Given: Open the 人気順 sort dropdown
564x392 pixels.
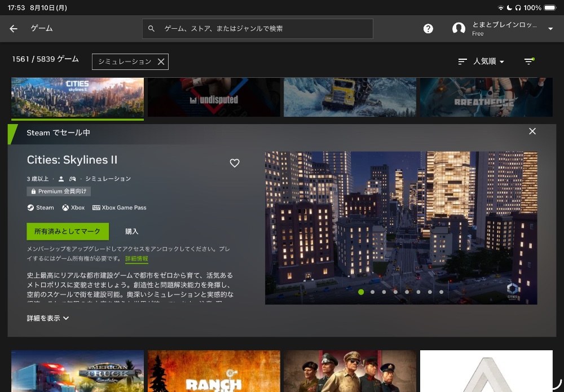Looking at the screenshot, I should pyautogui.click(x=481, y=61).
